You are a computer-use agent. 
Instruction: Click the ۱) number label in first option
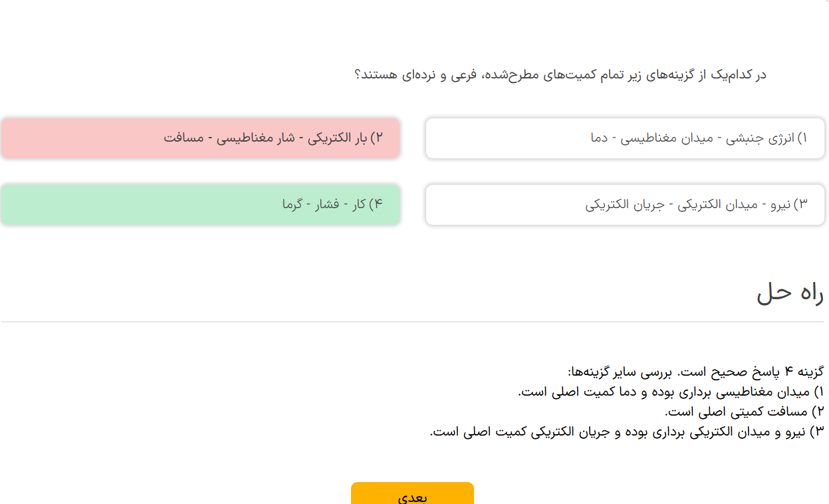802,138
